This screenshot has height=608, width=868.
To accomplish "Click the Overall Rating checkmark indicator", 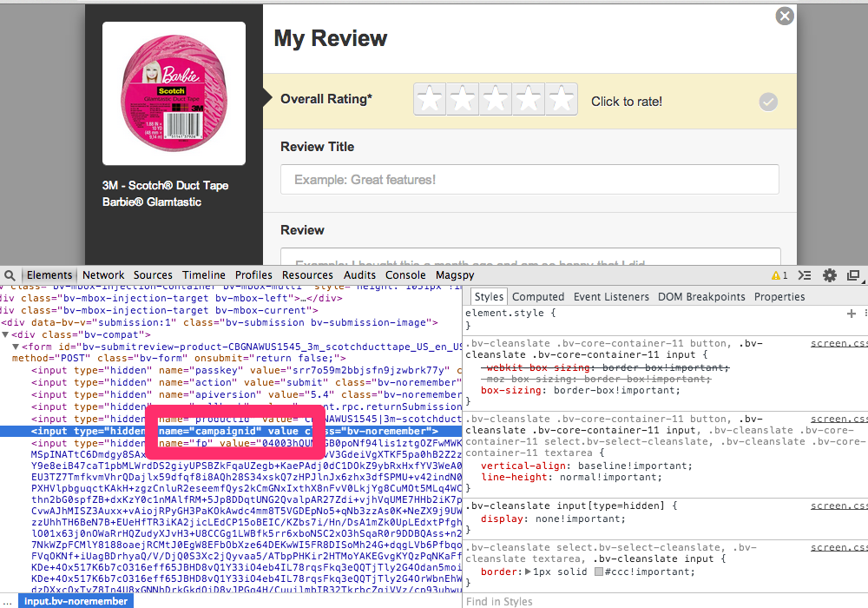I will [768, 102].
